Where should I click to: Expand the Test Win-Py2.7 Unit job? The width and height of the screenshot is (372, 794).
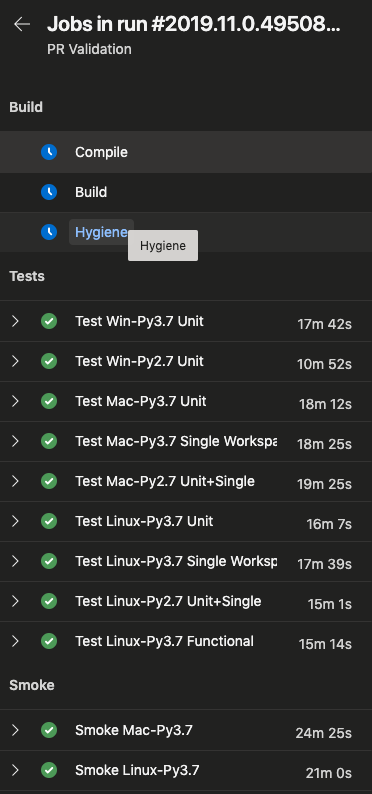point(15,361)
